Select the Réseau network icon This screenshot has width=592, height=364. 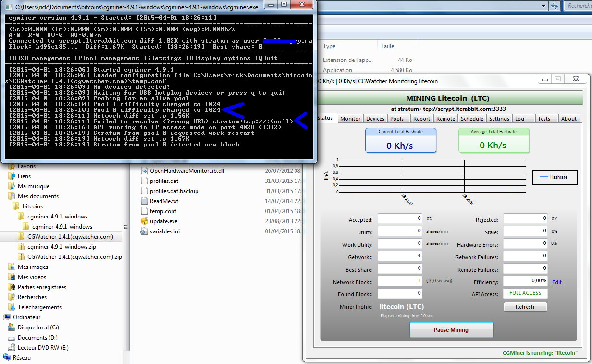7,358
